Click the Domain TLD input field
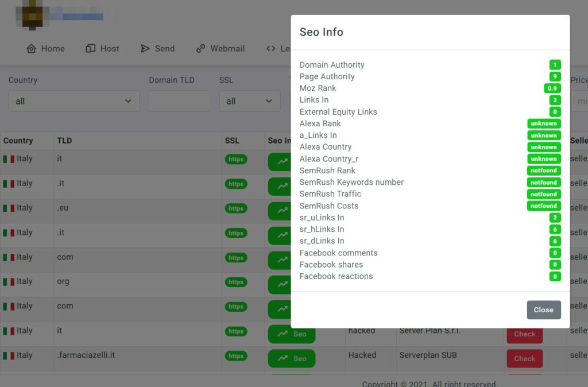The width and height of the screenshot is (588, 387). click(179, 101)
